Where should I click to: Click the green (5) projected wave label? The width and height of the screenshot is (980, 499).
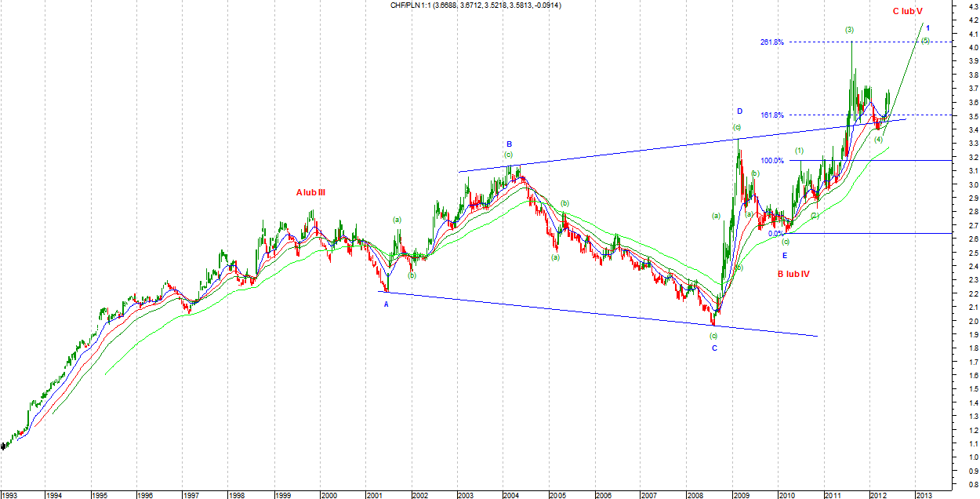925,41
